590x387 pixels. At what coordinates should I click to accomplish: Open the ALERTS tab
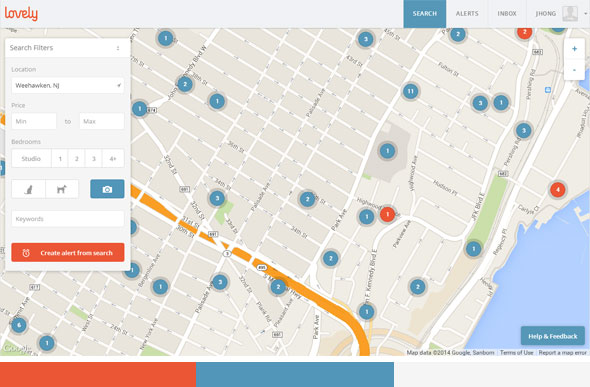[x=467, y=14]
